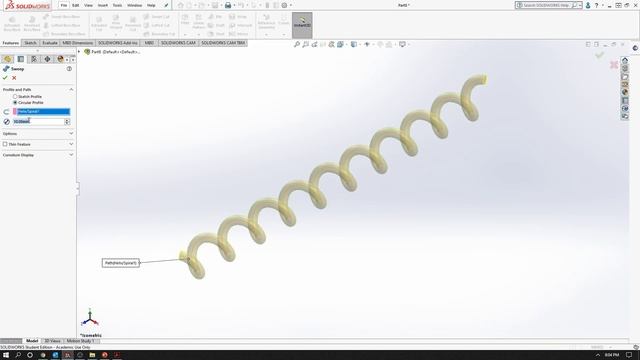Switch to FeatureManager design tree tab
The height and width of the screenshot is (360, 640).
click(x=7, y=59)
